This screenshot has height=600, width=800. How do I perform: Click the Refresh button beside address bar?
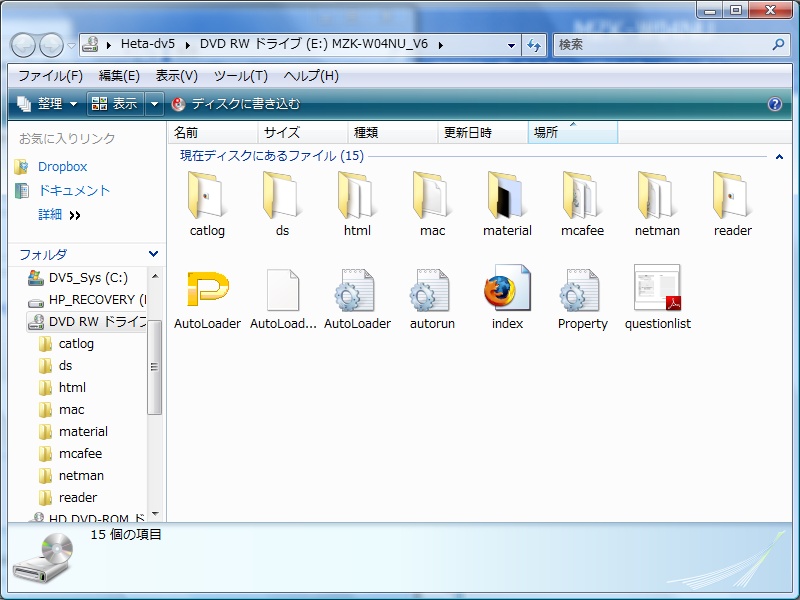tap(534, 45)
